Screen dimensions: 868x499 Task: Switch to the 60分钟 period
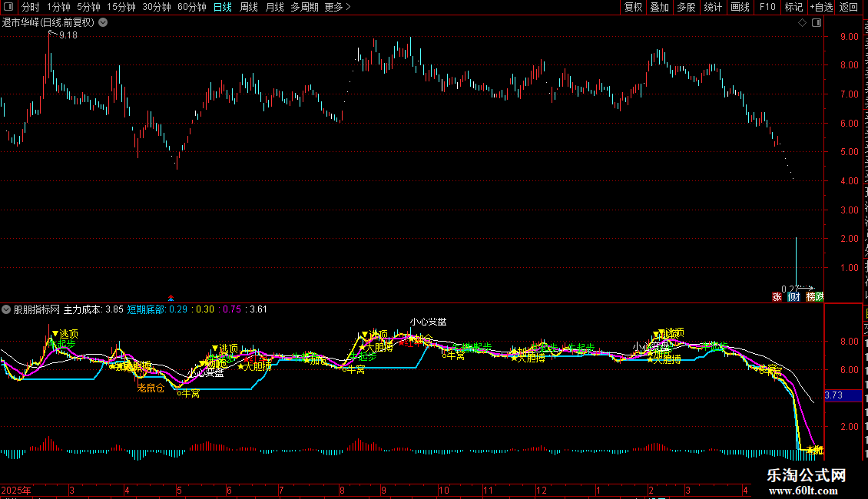tap(192, 7)
